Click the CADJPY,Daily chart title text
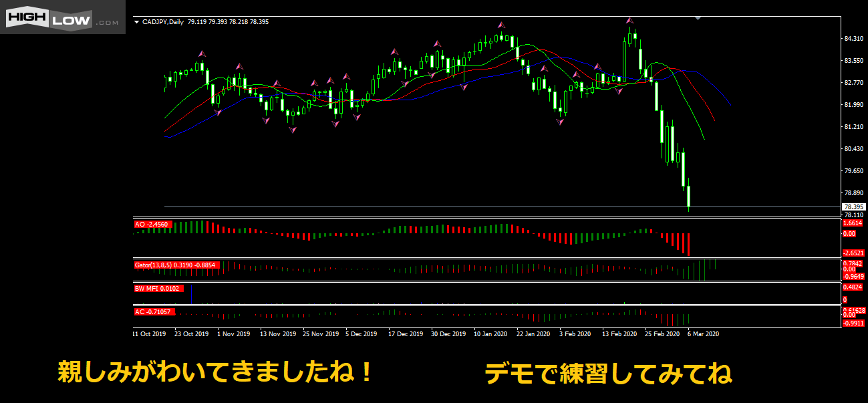 click(163, 22)
